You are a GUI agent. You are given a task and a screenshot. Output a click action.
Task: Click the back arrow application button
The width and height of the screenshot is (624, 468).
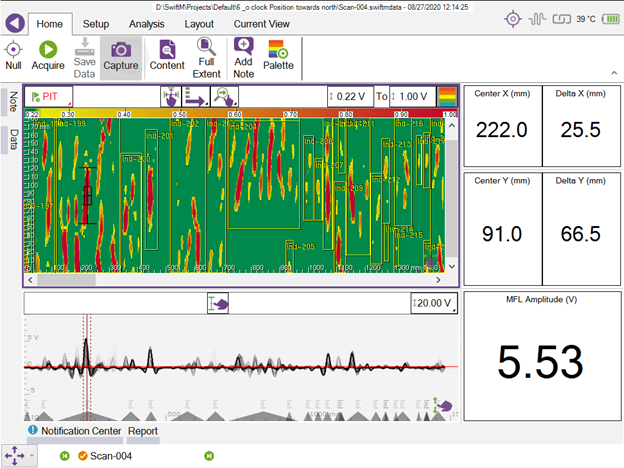point(14,18)
